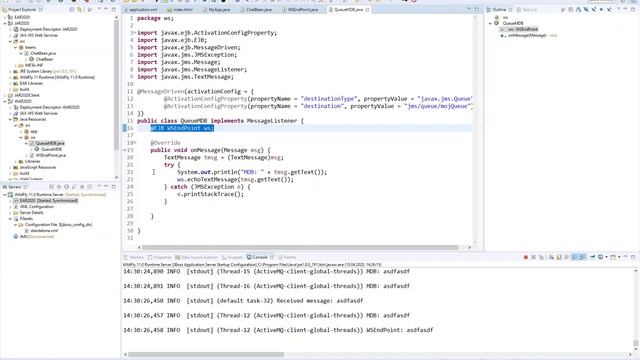Expand the JAR2020Client project
The width and height of the screenshot is (640, 360).
click(x=5, y=95)
